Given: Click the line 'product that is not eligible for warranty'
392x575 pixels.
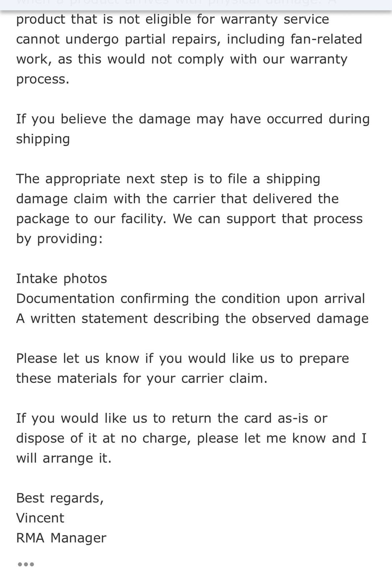Looking at the screenshot, I should pyautogui.click(x=173, y=19).
